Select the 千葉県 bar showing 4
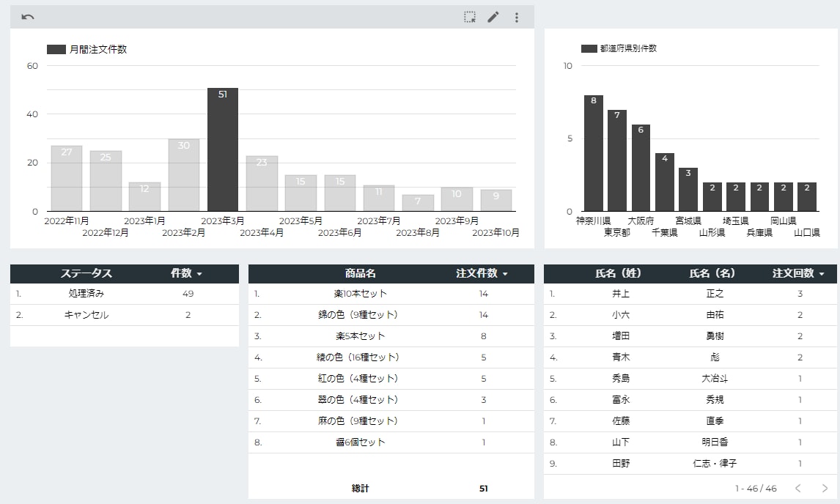Image resolution: width=840 pixels, height=504 pixels. pos(665,182)
